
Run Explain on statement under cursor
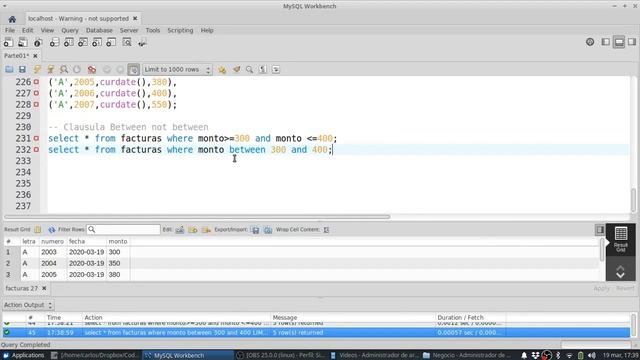pyautogui.click(x=64, y=69)
